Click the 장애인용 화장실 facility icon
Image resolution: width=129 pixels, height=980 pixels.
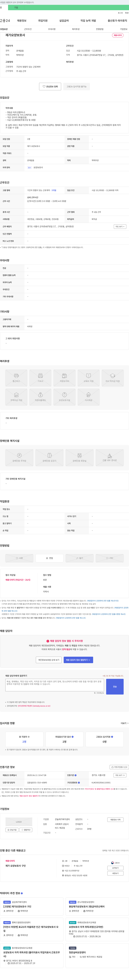[x=80, y=458]
